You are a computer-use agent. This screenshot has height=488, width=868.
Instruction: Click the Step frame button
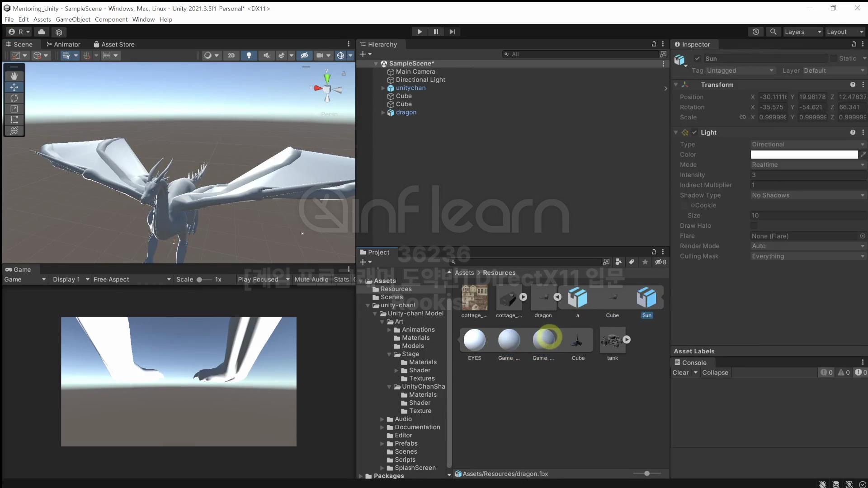[x=452, y=32]
